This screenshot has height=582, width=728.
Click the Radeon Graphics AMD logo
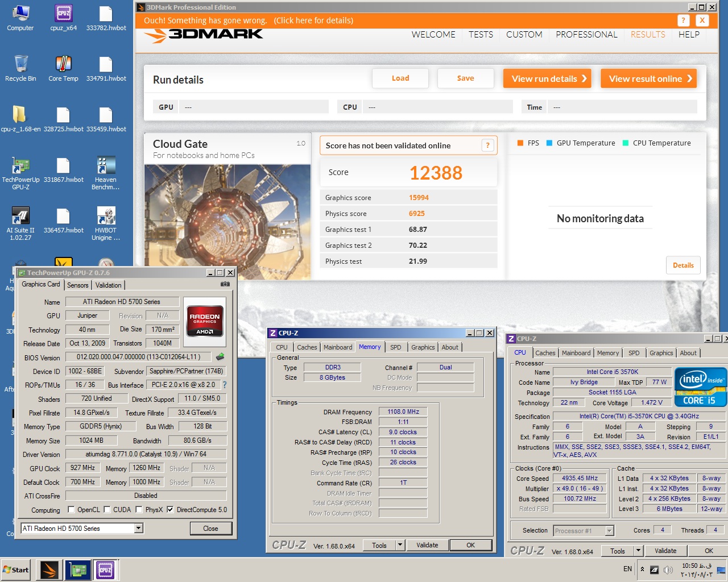(205, 321)
